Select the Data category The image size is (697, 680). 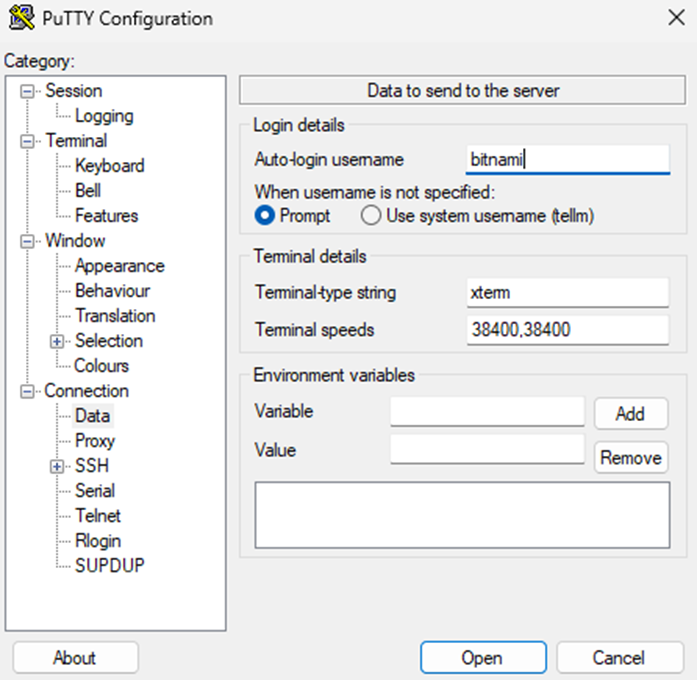92,416
